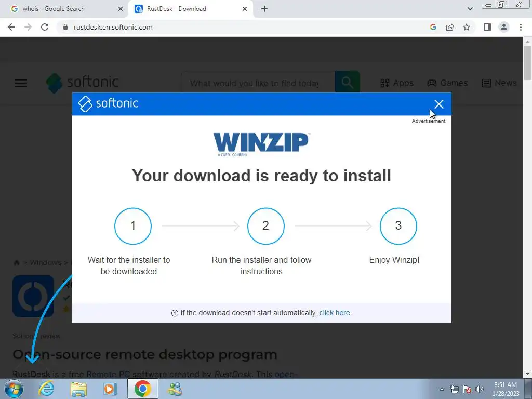Click the RustDesk app icon thumbnail
This screenshot has height=399, width=532.
pyautogui.click(x=33, y=296)
